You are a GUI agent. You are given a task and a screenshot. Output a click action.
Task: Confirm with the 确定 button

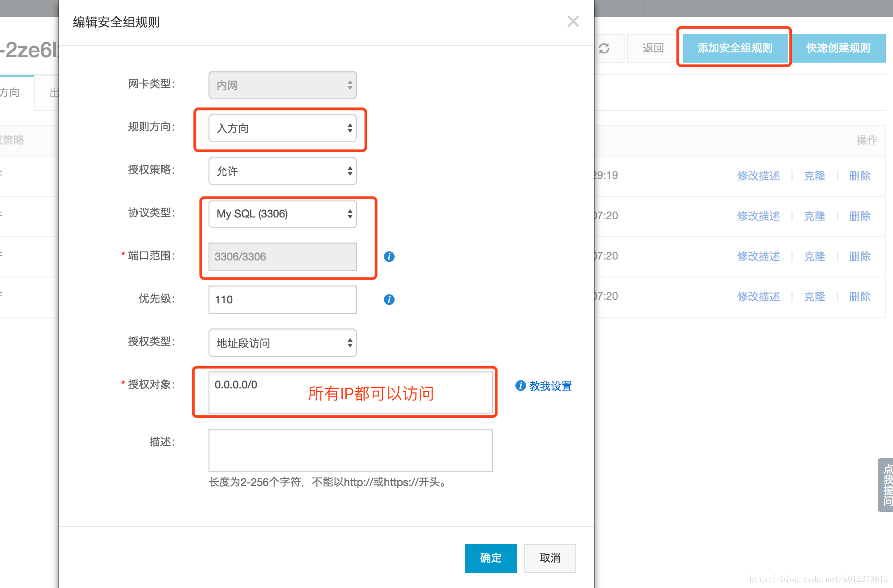(x=491, y=558)
